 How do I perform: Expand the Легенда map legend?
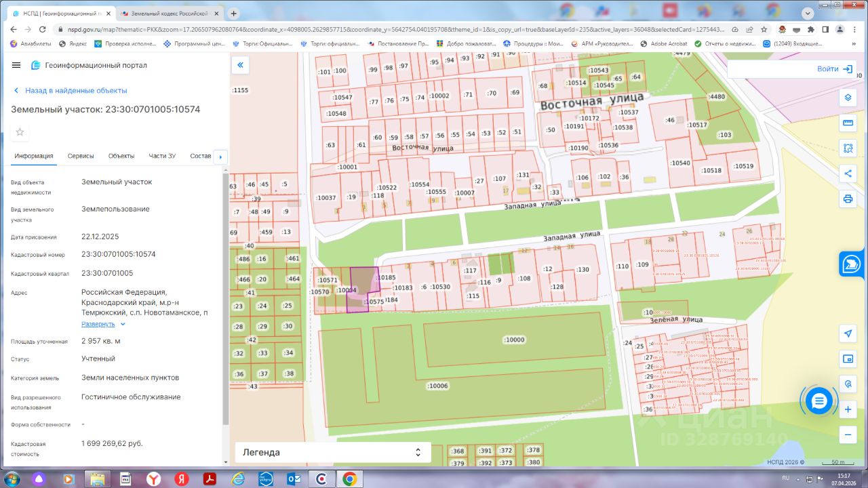coord(332,452)
